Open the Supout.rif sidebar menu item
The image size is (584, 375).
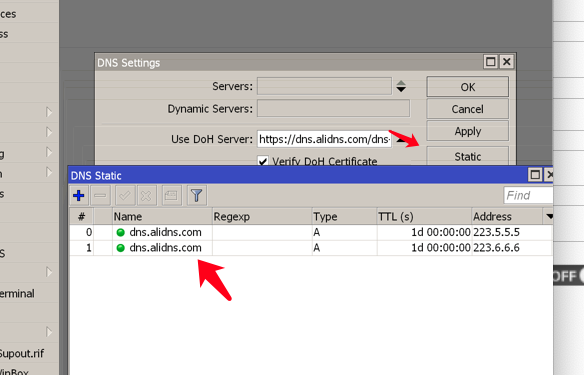(22, 353)
